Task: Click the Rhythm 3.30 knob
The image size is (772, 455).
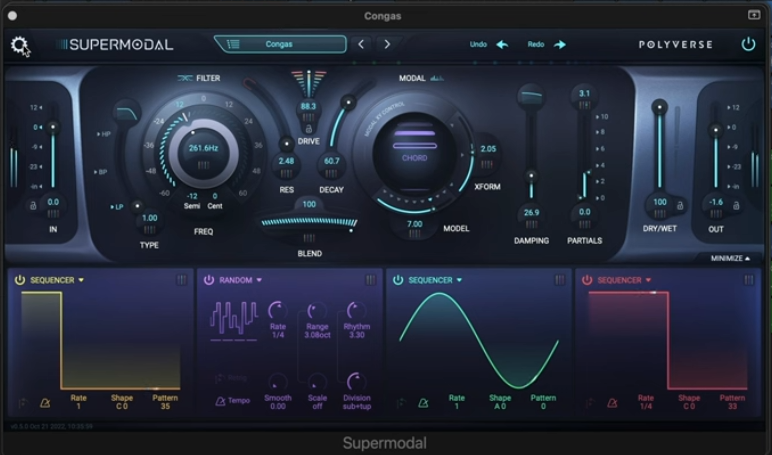Action: click(x=356, y=310)
